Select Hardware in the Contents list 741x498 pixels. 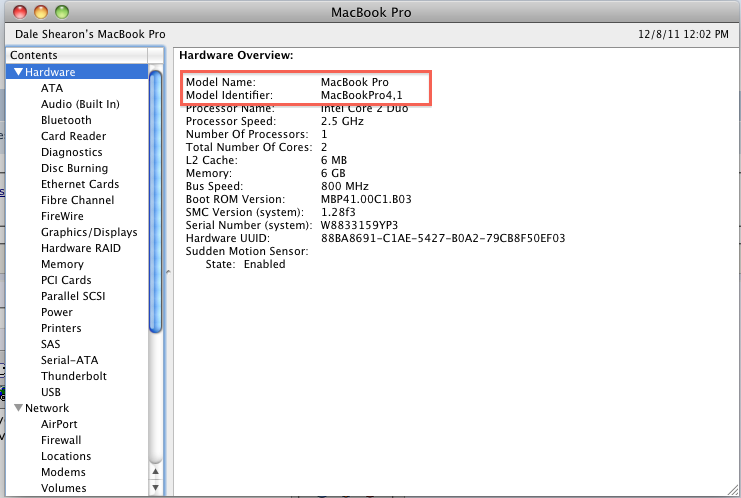[50, 72]
